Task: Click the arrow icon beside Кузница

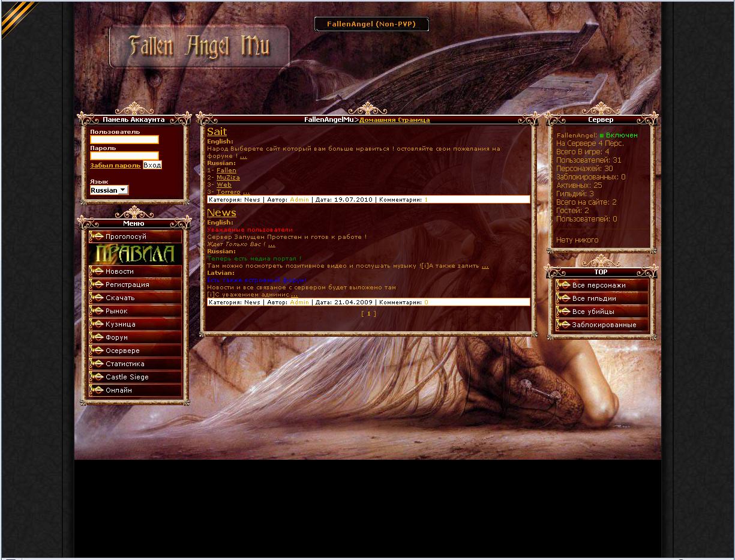Action: (x=97, y=324)
